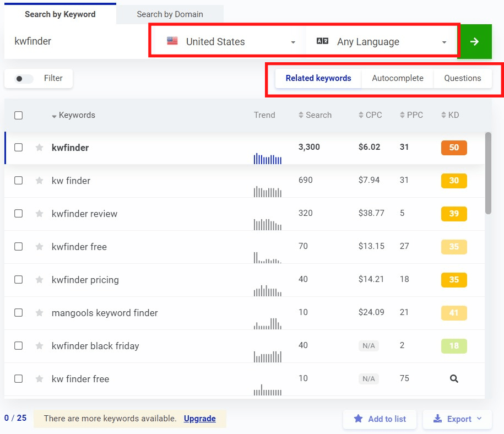Star the kwfinder black friday keyword
Viewport: 504px width, 434px height.
coord(39,346)
